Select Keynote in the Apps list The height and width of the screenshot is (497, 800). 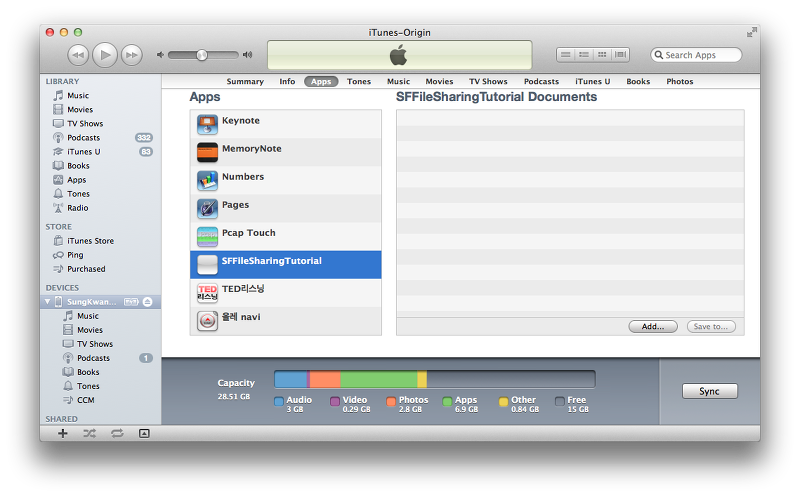(x=286, y=124)
